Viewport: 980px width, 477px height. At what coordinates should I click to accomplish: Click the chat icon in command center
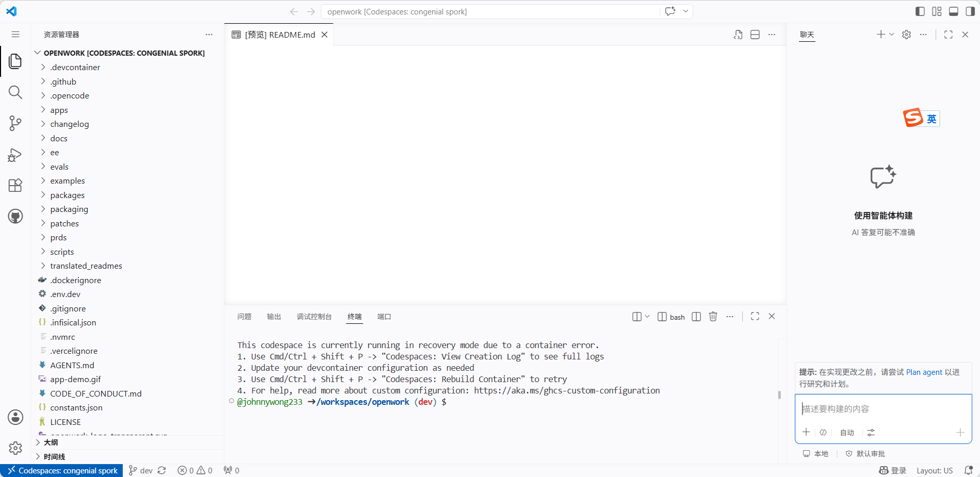coord(670,11)
